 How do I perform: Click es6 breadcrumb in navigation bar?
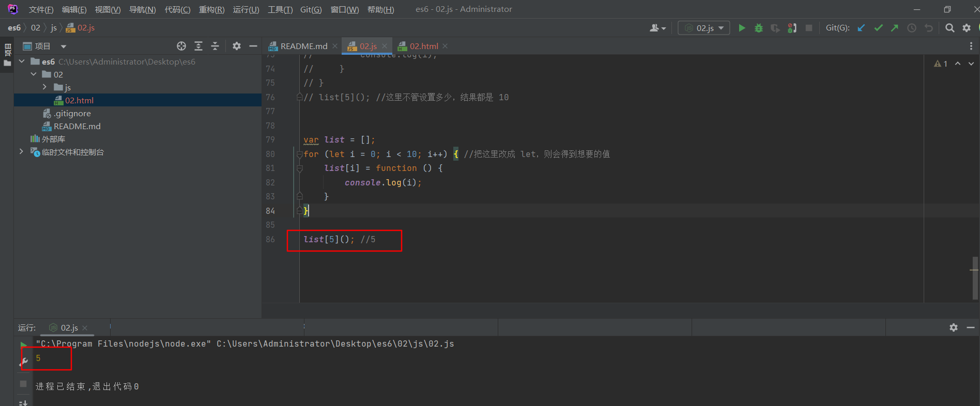(x=14, y=28)
